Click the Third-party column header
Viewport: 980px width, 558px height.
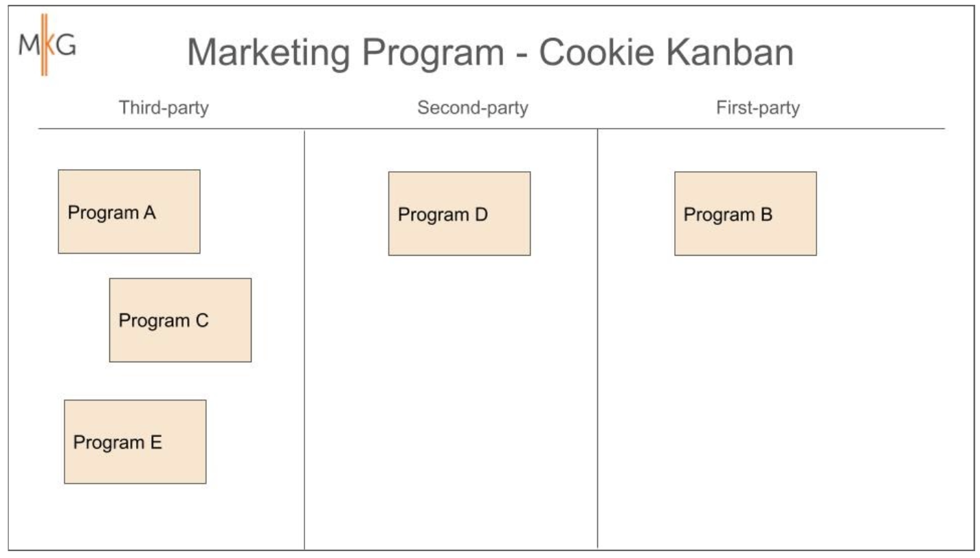point(164,108)
